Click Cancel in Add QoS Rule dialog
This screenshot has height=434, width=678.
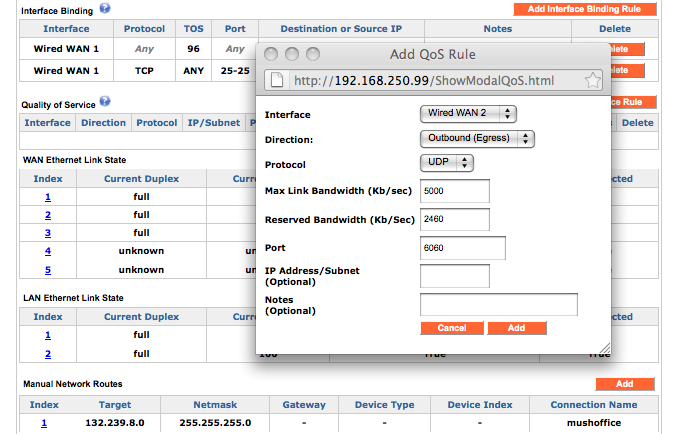coord(452,328)
